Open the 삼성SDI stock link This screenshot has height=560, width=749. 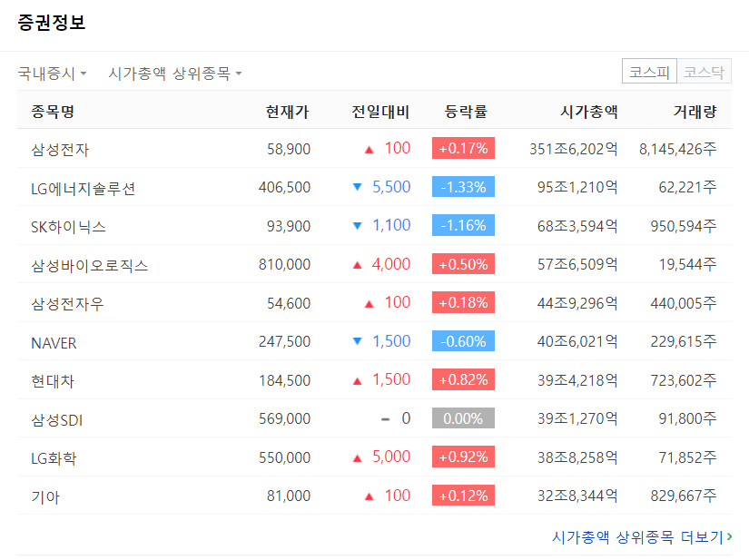(x=57, y=419)
